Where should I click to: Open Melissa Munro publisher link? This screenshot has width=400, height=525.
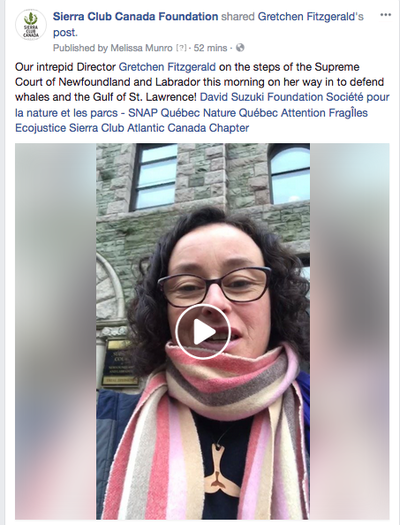click(x=141, y=48)
